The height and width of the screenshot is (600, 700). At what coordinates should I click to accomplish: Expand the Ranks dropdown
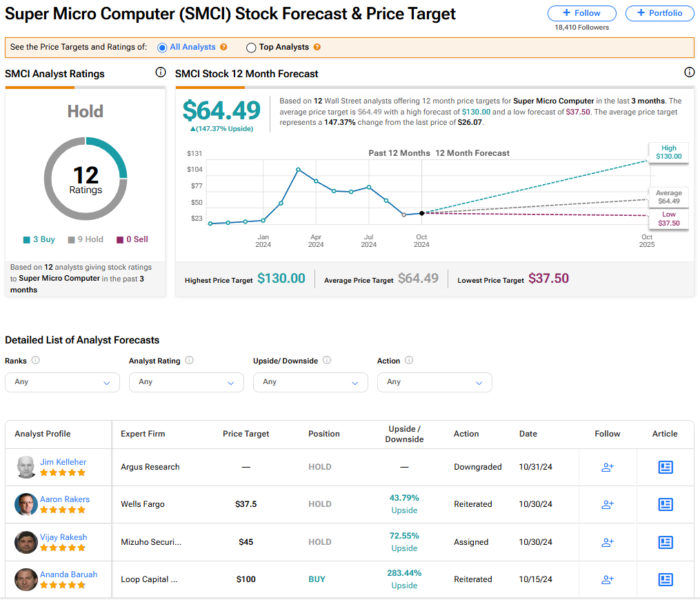tap(62, 382)
